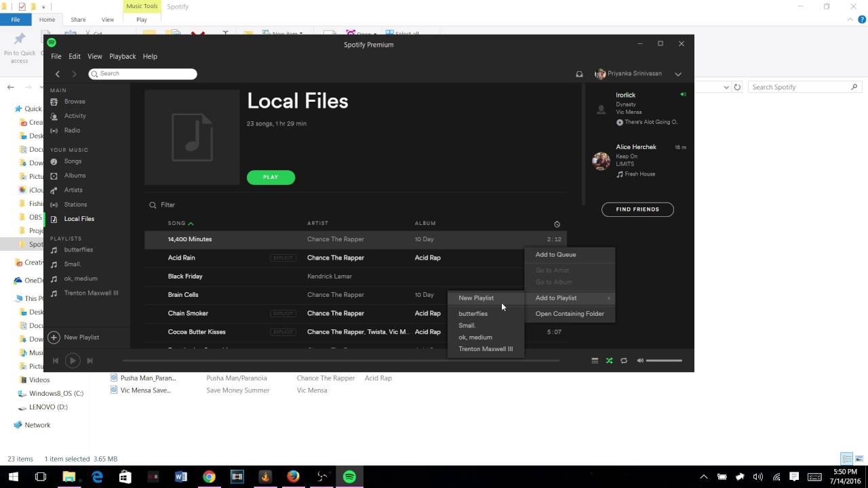The height and width of the screenshot is (488, 868).
Task: Click the green PLAY button
Action: pyautogui.click(x=271, y=177)
